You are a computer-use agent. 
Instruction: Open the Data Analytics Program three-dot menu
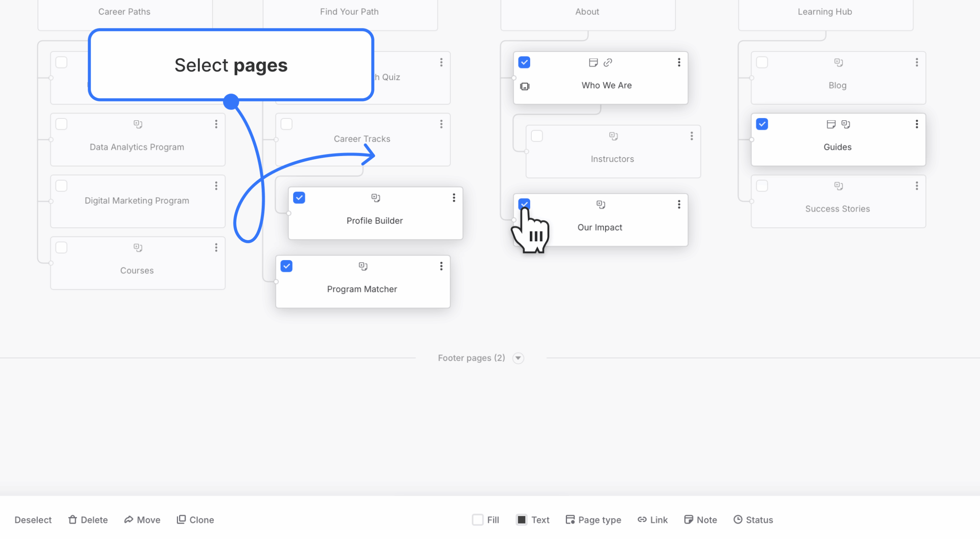point(216,124)
